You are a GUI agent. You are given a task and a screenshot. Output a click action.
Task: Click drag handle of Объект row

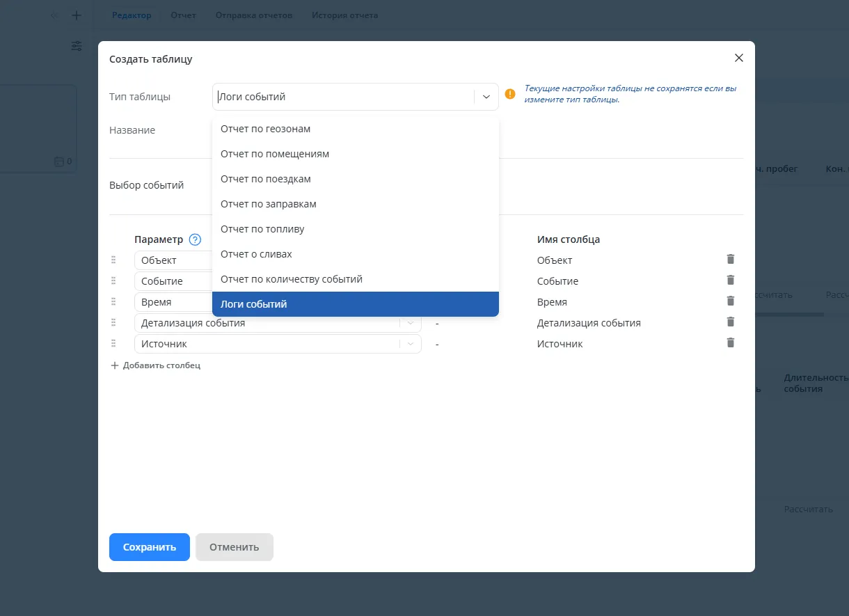coord(113,260)
